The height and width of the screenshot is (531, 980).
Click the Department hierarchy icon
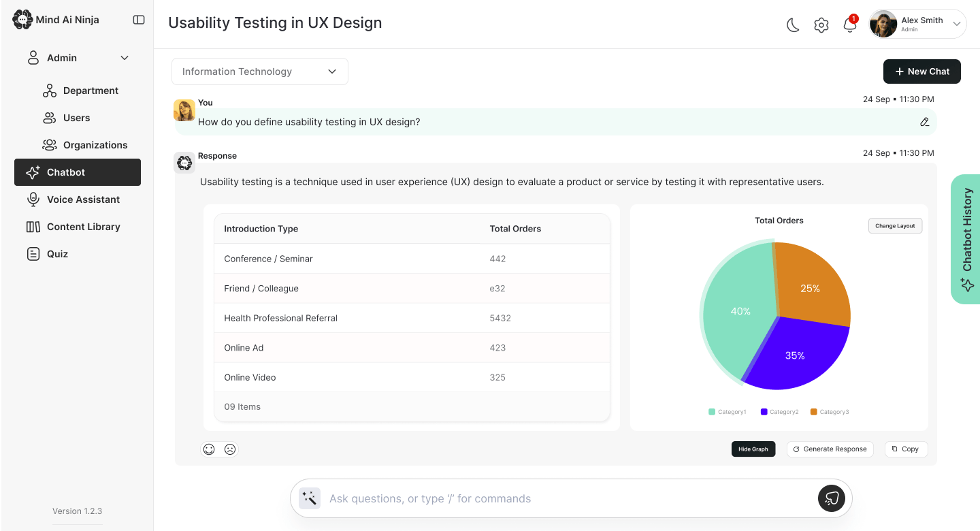pos(50,91)
